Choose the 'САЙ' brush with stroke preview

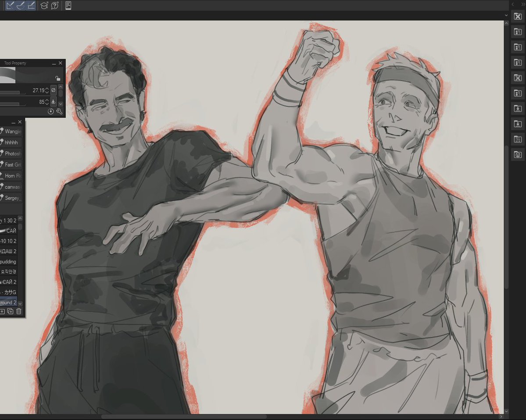coord(8,231)
